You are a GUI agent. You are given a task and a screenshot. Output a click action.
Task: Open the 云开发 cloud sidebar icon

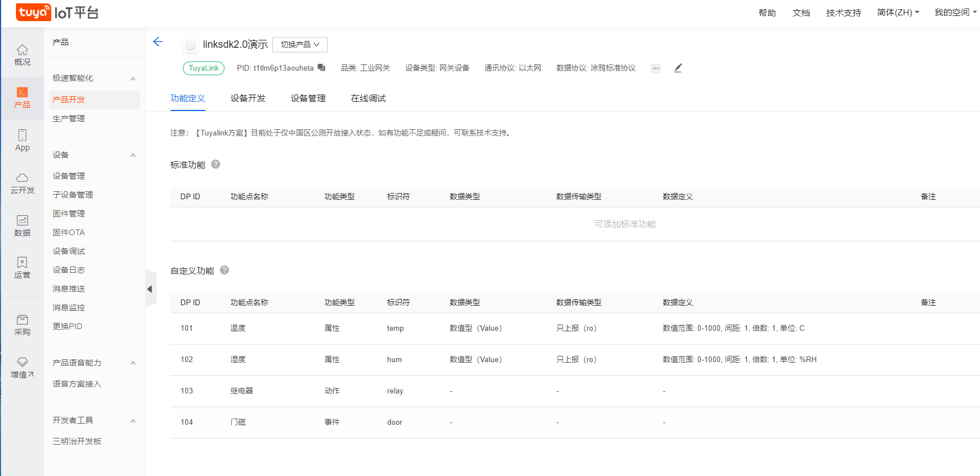[x=22, y=183]
